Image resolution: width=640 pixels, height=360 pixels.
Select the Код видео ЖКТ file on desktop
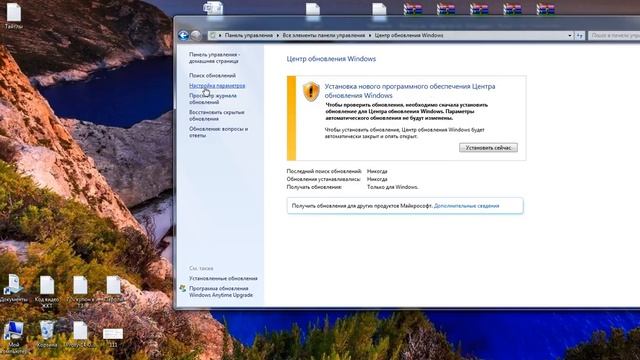pos(47,291)
